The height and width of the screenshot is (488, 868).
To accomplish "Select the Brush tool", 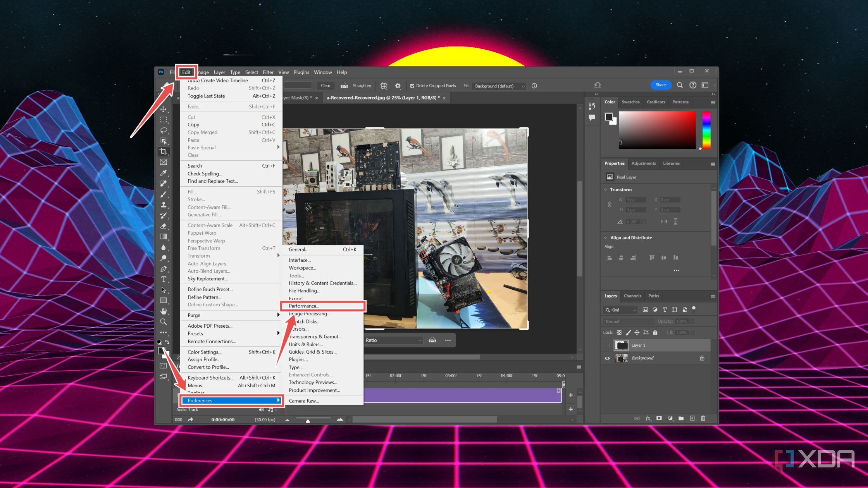I will [164, 194].
